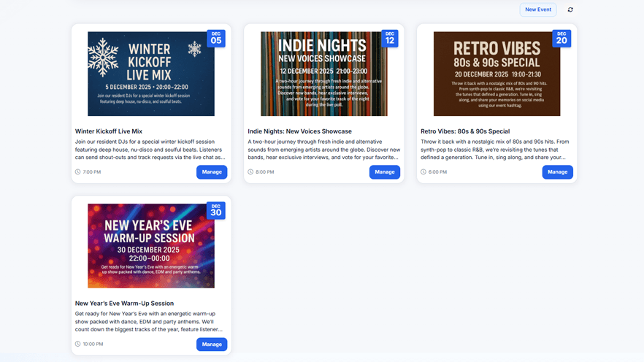
Task: Click the '7:00 PM' time text
Action: (92, 172)
